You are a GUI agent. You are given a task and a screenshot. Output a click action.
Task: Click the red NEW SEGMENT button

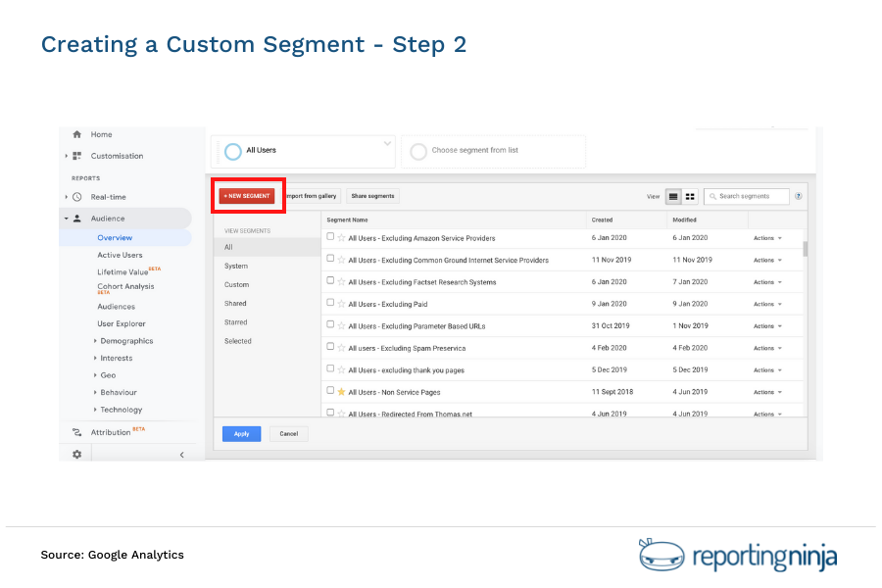[x=248, y=196]
